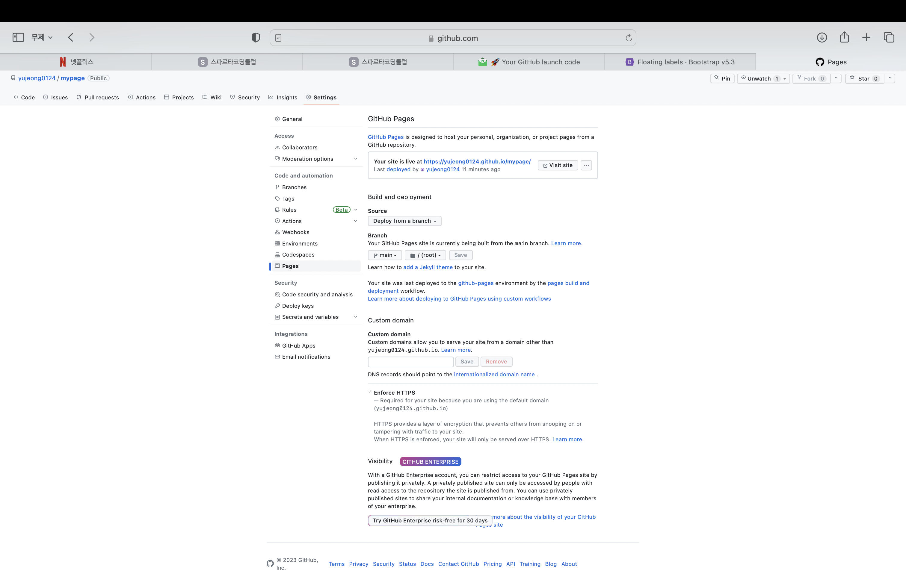
Task: Open the Issues tab
Action: 56,97
